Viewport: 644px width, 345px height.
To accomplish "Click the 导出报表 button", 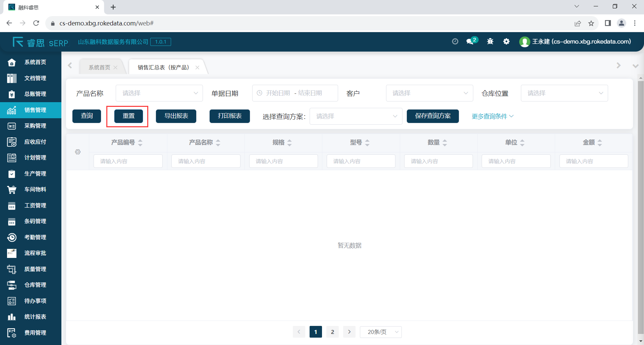I will tap(176, 116).
